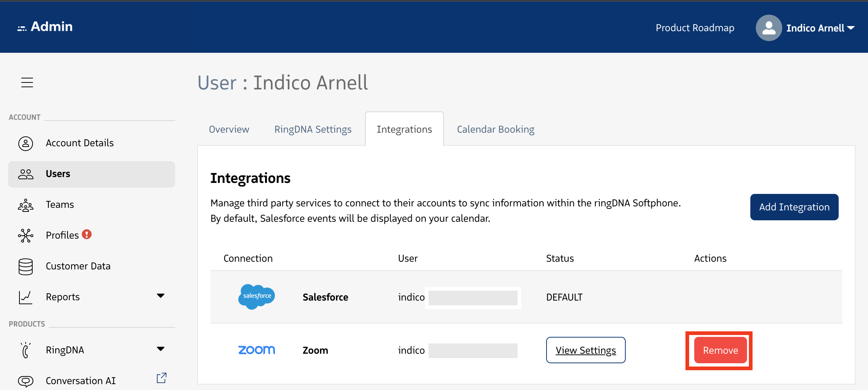The width and height of the screenshot is (868, 390).
Task: Expand the RingDNA submenu arrow
Action: 161,349
